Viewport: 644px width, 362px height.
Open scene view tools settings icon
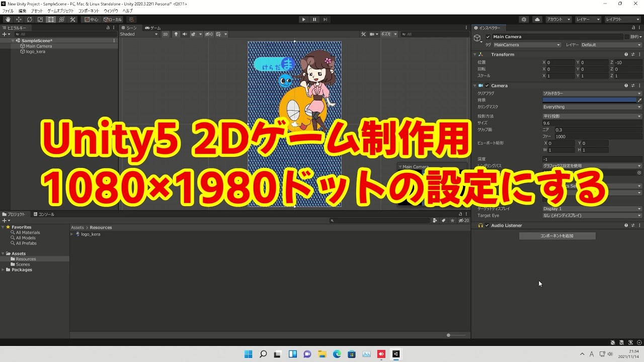click(363, 34)
